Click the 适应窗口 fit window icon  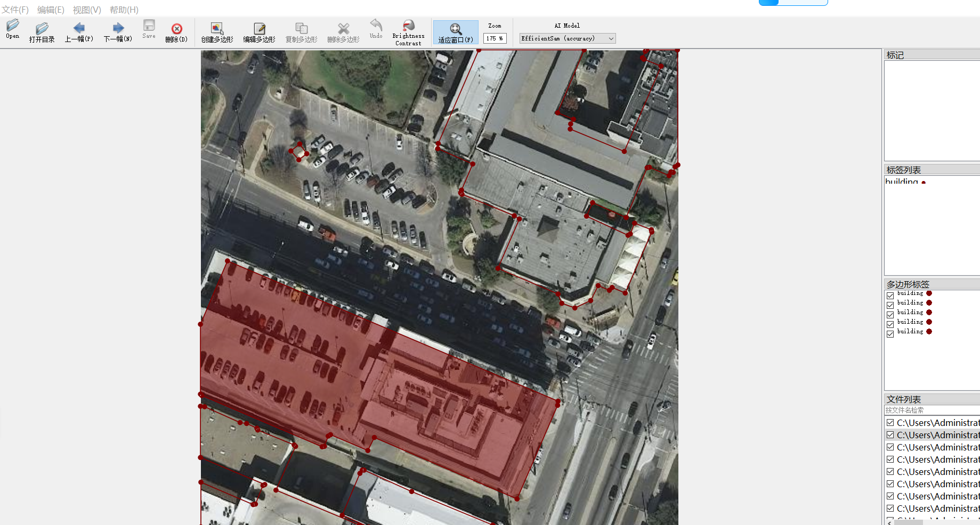456,32
